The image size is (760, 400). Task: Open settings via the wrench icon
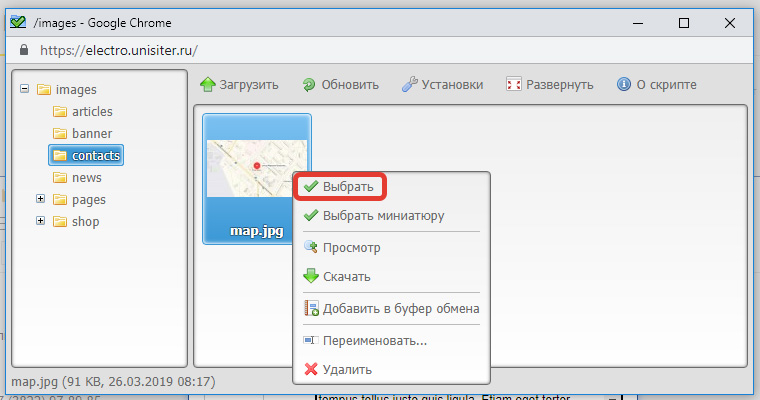tap(410, 85)
